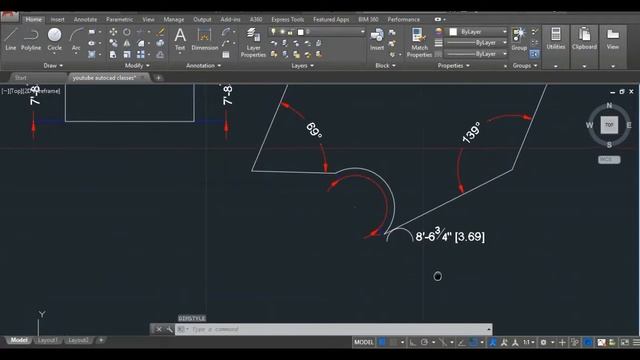Open the Parametric ribbon tab

point(119,19)
